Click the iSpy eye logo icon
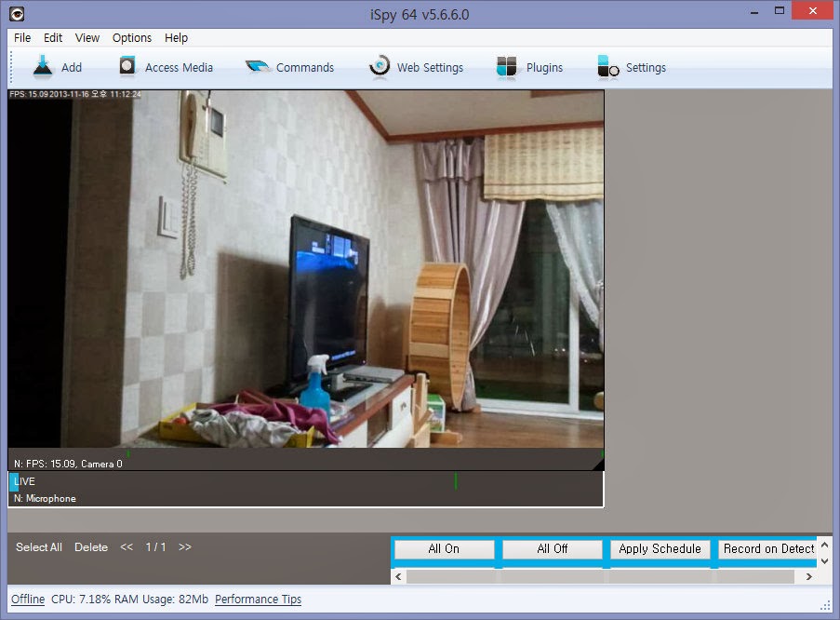Image resolution: width=840 pixels, height=620 pixels. pos(15,14)
